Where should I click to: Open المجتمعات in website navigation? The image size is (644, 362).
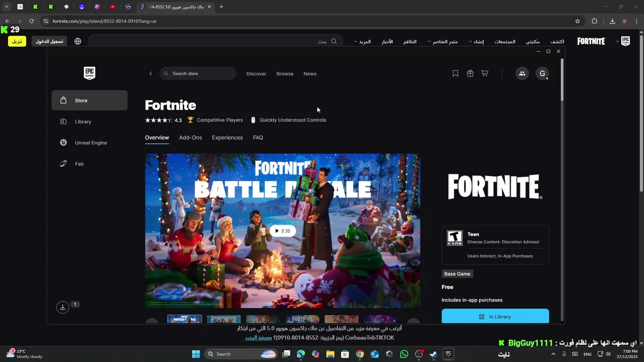(x=505, y=42)
